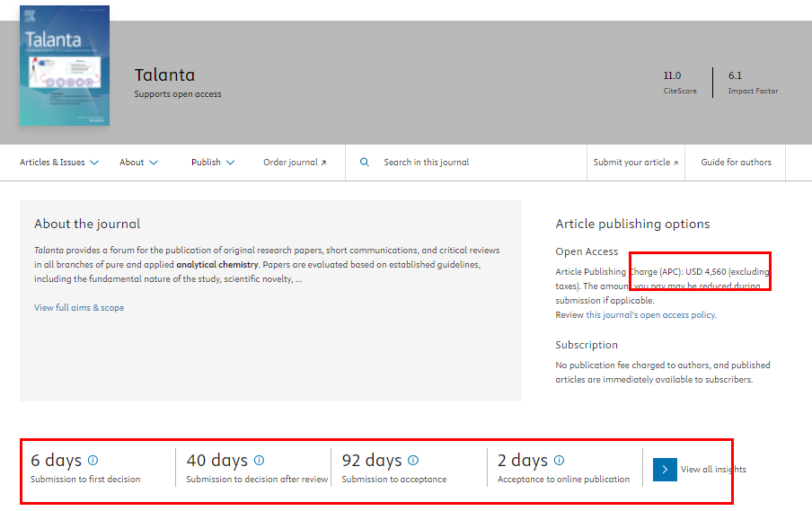812x511 pixels.
Task: Open Order journal external link
Action: pos(295,163)
